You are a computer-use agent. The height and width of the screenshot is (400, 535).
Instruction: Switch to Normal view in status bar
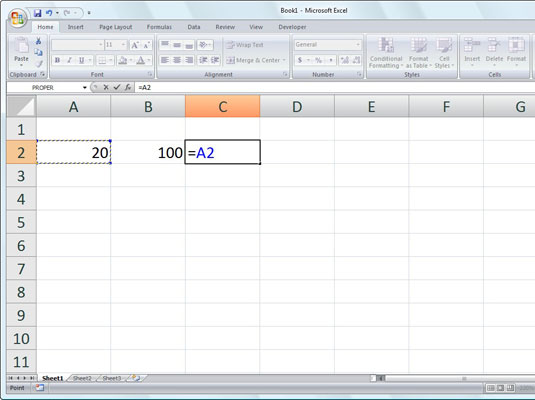coord(491,388)
